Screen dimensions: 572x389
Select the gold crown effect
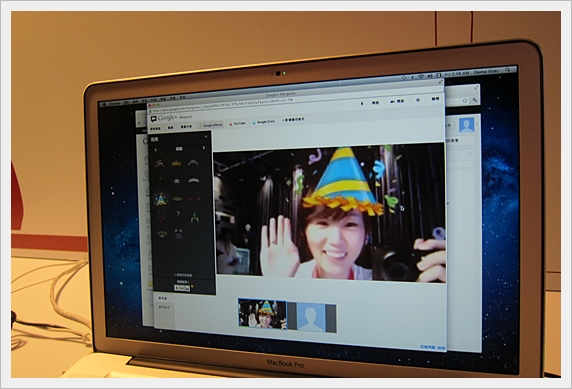pos(177,163)
